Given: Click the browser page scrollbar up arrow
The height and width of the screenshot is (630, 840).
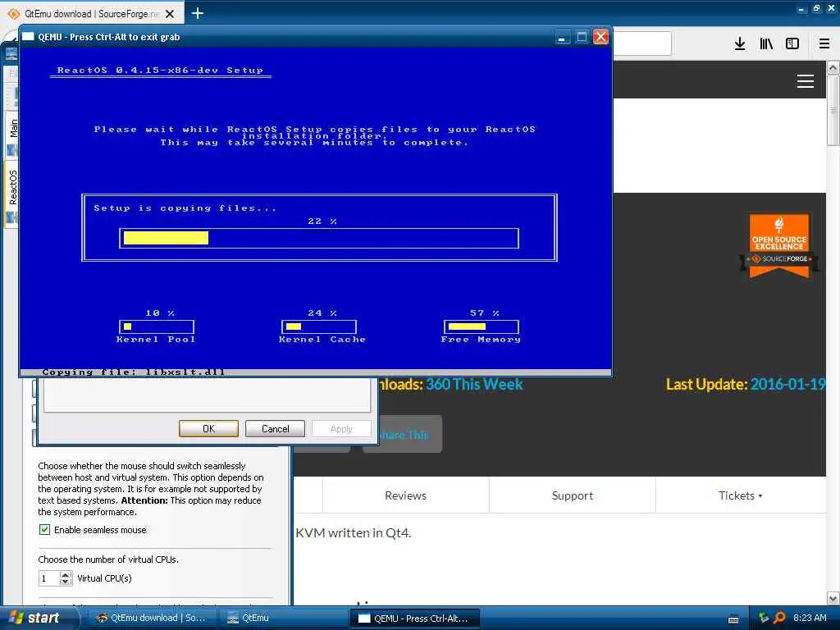Looking at the screenshot, I should 833,68.
